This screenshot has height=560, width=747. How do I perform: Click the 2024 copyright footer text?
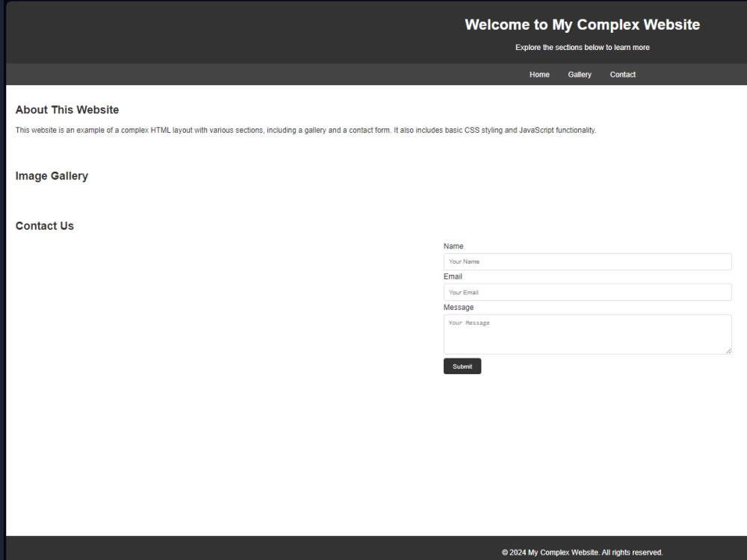(582, 553)
